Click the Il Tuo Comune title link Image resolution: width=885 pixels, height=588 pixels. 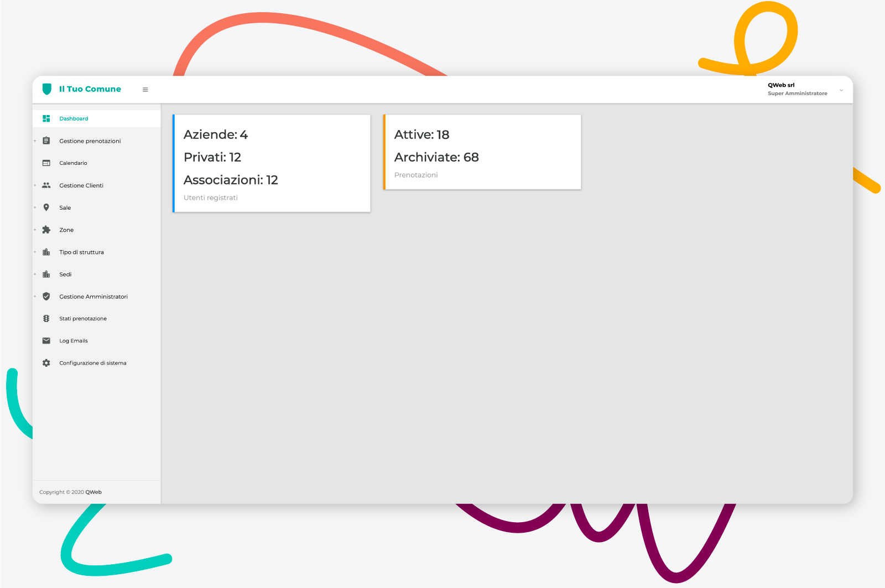point(90,89)
